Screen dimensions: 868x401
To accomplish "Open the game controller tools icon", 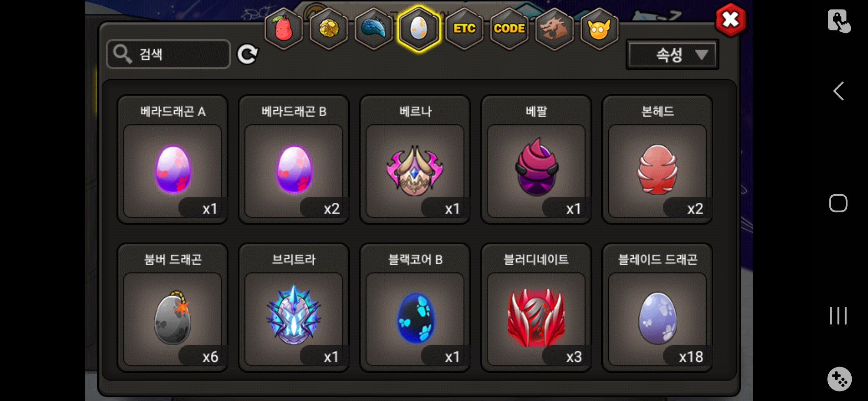I will pyautogui.click(x=839, y=379).
